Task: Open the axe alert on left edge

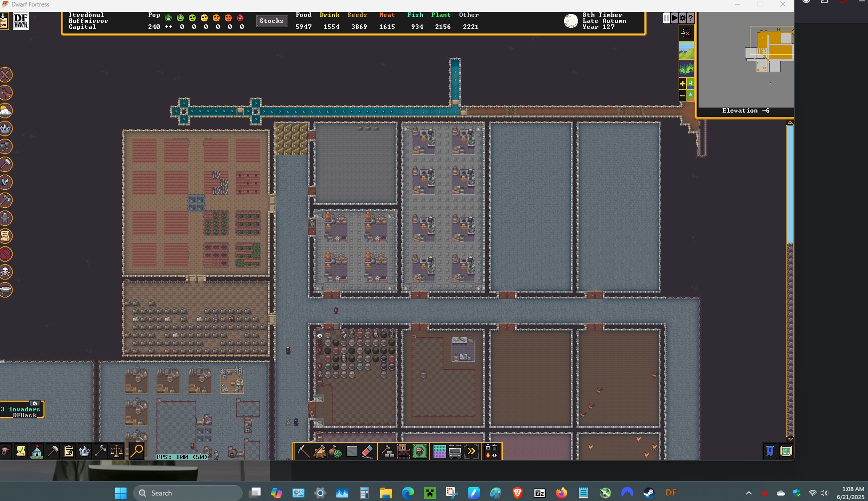Action: pos(5,200)
